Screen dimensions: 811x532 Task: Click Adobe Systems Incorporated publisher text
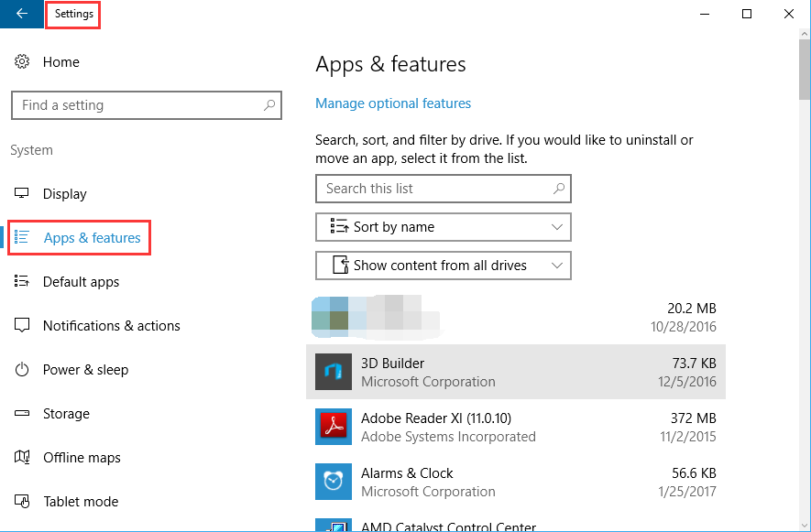(448, 437)
